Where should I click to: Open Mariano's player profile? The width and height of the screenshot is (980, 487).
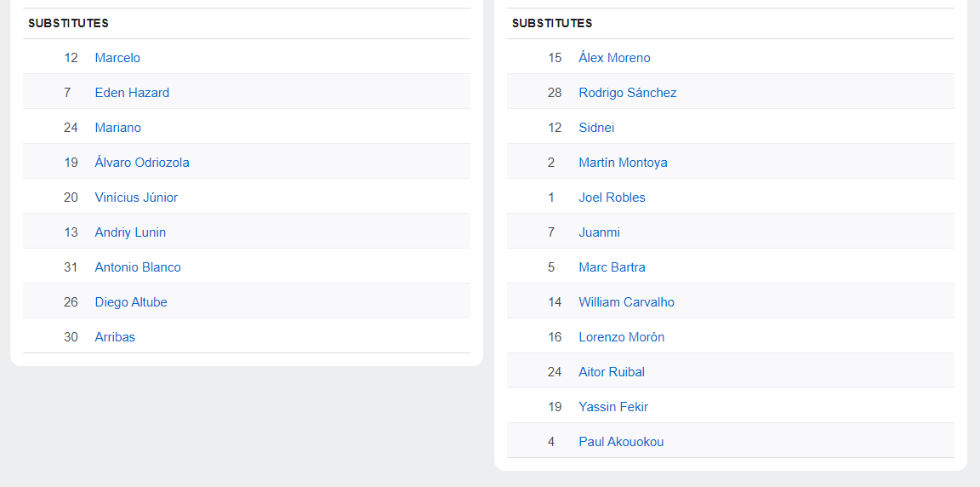(118, 128)
